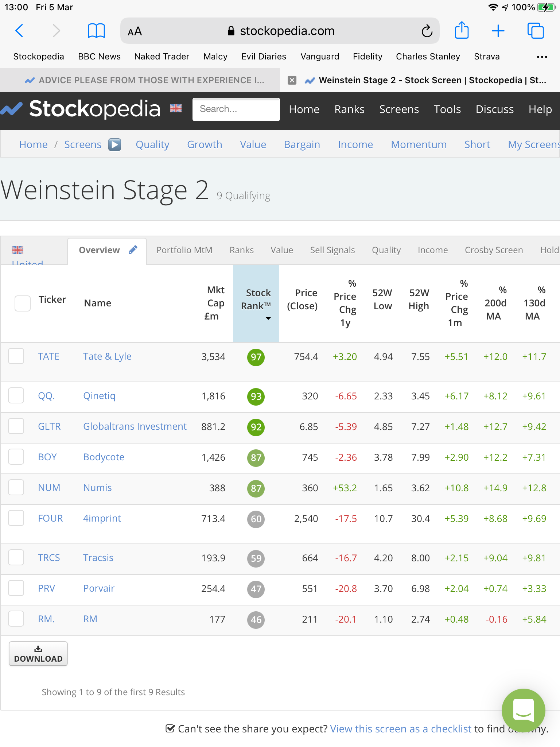Click the Tracsis 59 rank badge
The image size is (560, 747).
tap(256, 558)
